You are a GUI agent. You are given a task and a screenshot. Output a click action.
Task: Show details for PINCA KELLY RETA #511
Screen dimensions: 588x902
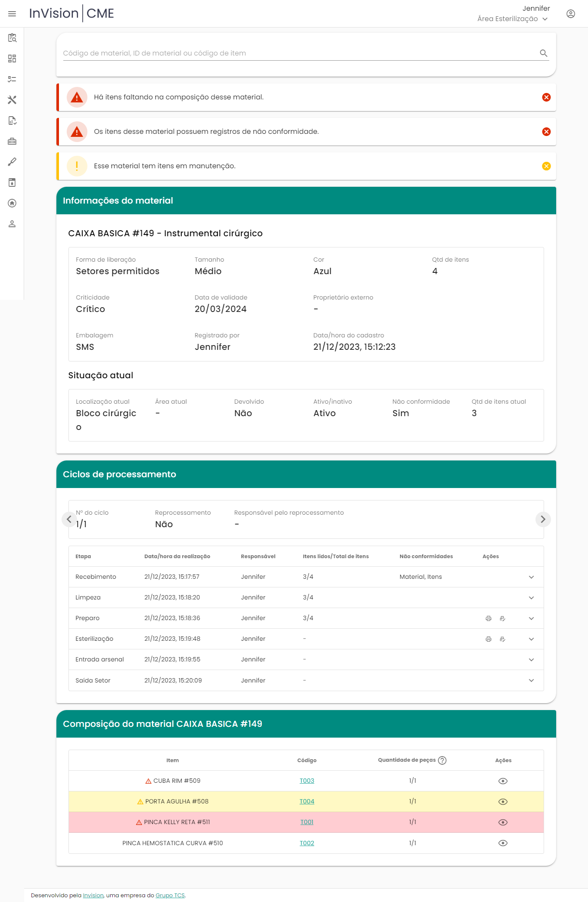tap(503, 822)
